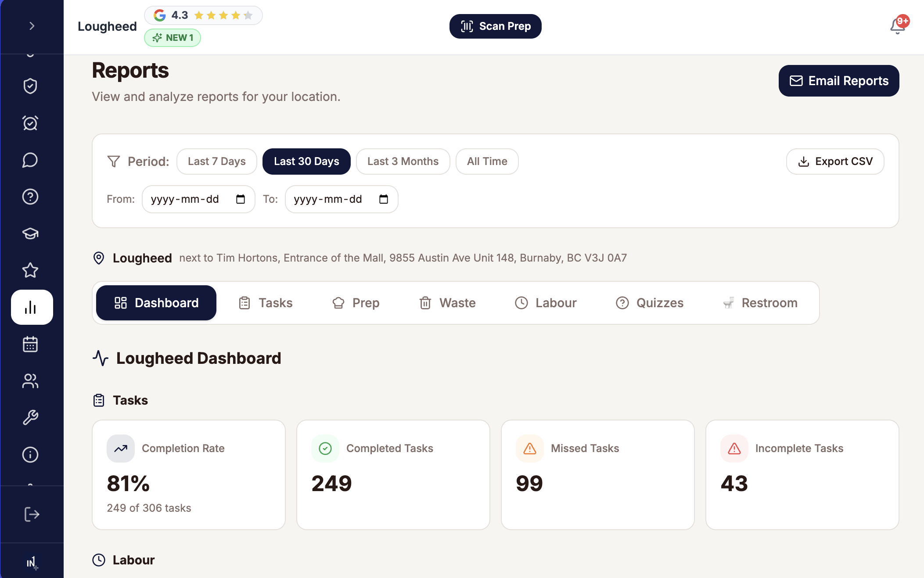
Task: Click the Missed Tasks warning icon
Action: [530, 449]
